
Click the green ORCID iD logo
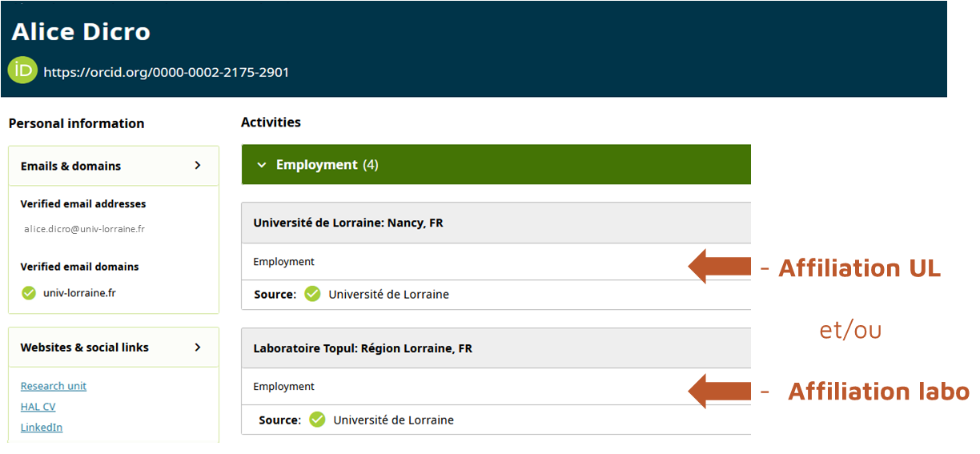point(22,70)
